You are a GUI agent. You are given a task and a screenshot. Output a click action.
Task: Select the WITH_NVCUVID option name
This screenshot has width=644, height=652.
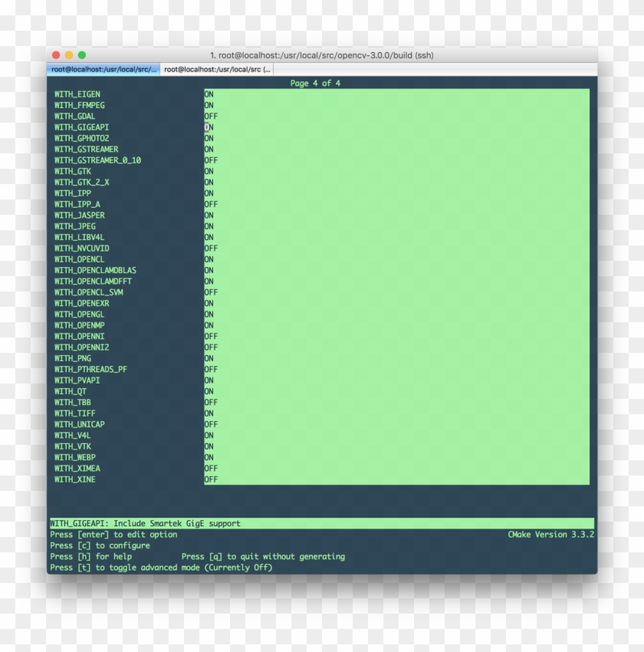pyautogui.click(x=81, y=249)
